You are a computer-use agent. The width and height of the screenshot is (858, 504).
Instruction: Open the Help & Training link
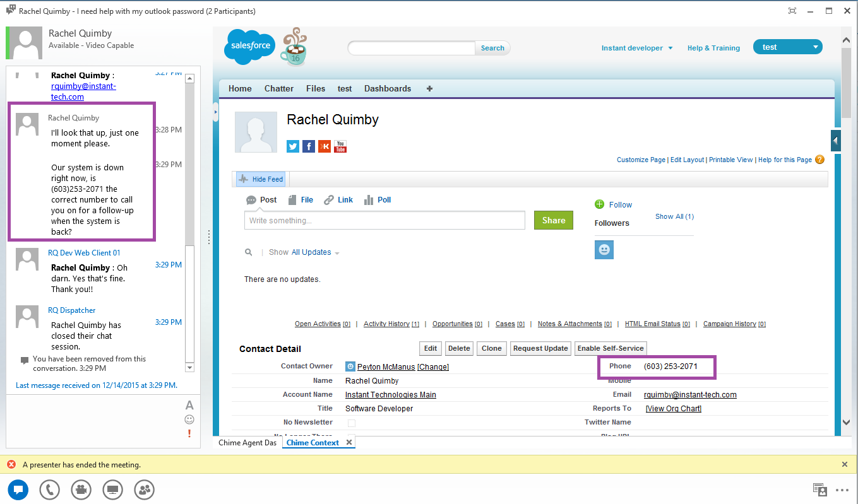pos(713,48)
